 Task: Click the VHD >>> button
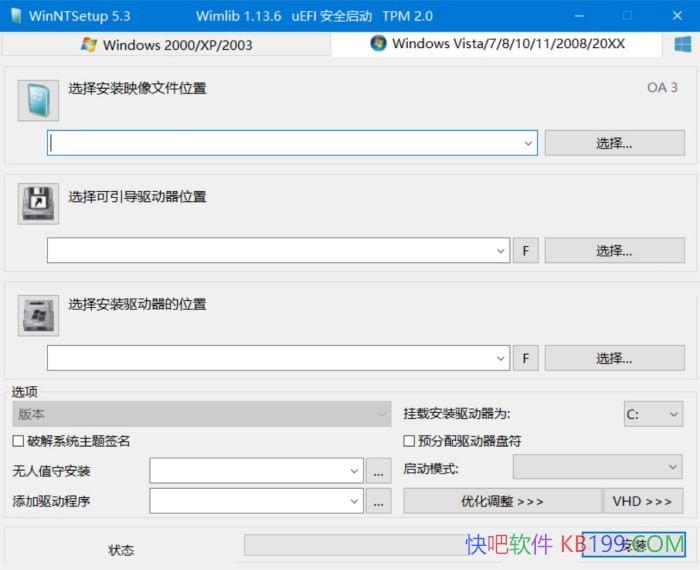(643, 501)
